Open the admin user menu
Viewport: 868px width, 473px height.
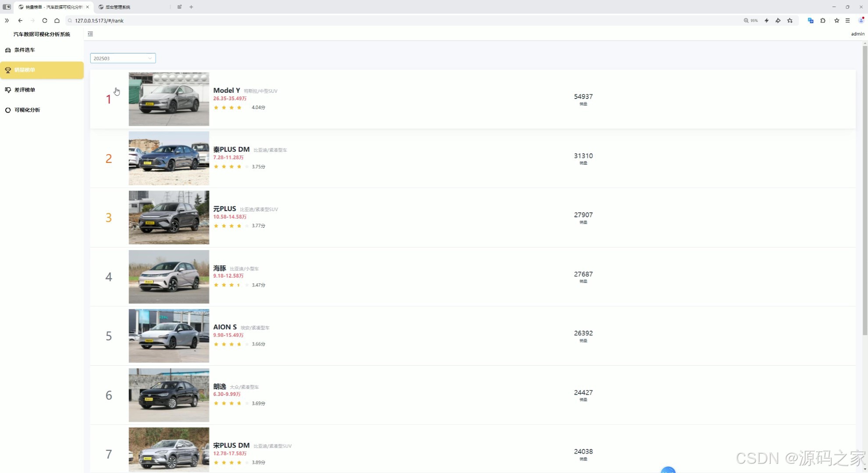point(857,34)
